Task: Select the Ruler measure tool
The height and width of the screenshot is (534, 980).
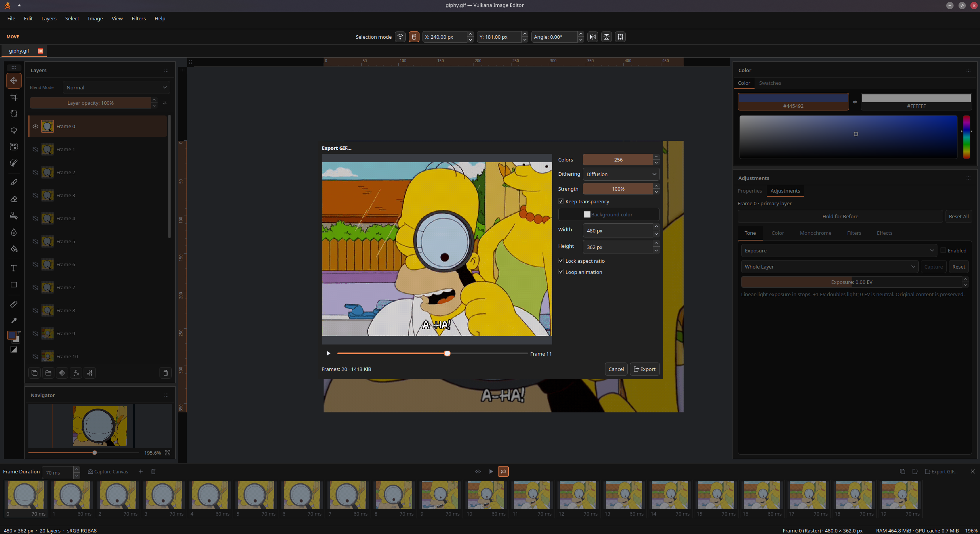Action: pos(14,304)
